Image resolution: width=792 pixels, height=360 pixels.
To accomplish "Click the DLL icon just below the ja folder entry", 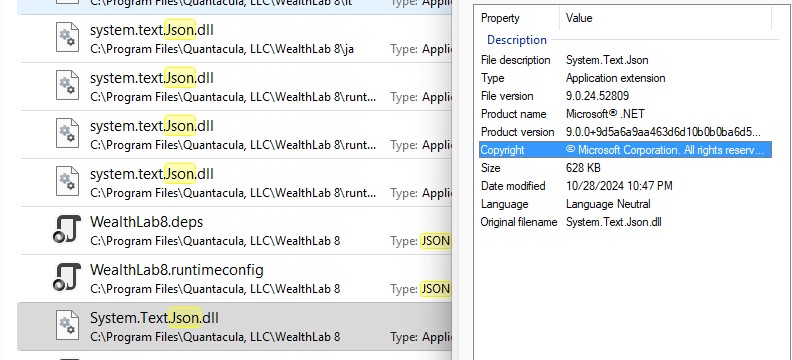I will click(x=67, y=85).
